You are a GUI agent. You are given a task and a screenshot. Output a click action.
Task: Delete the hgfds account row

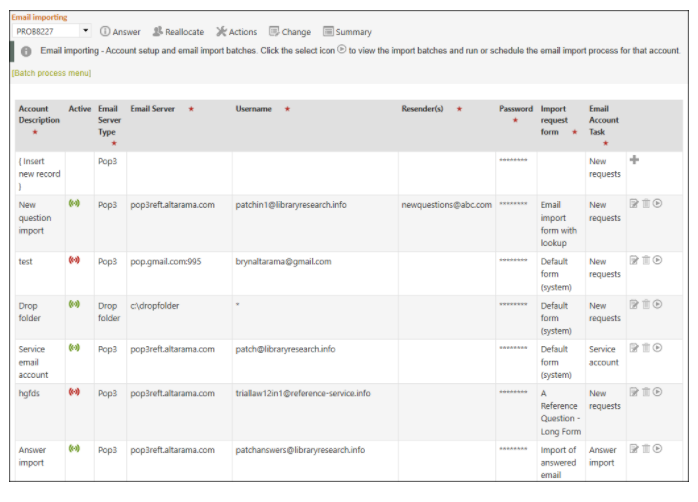(646, 392)
